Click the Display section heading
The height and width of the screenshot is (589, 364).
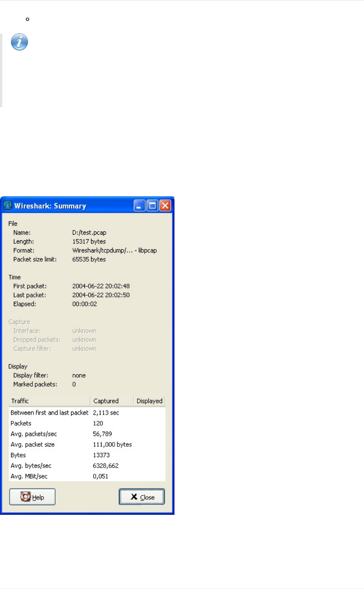[x=18, y=366]
